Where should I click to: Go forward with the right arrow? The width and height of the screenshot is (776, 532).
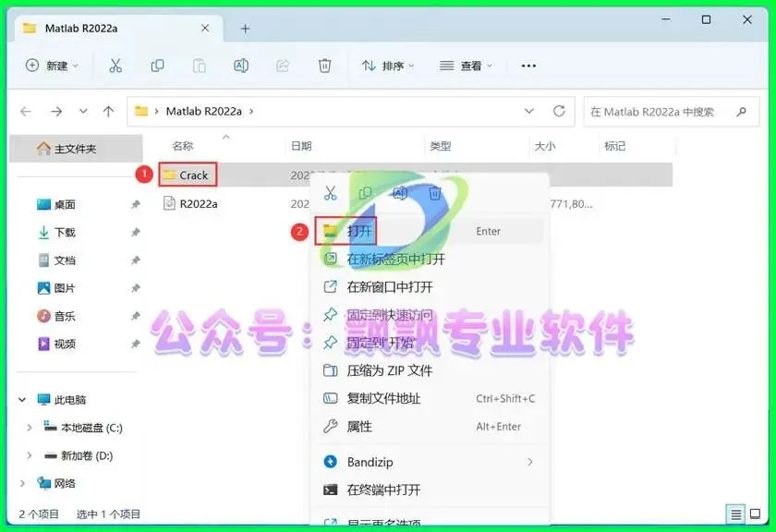click(56, 112)
